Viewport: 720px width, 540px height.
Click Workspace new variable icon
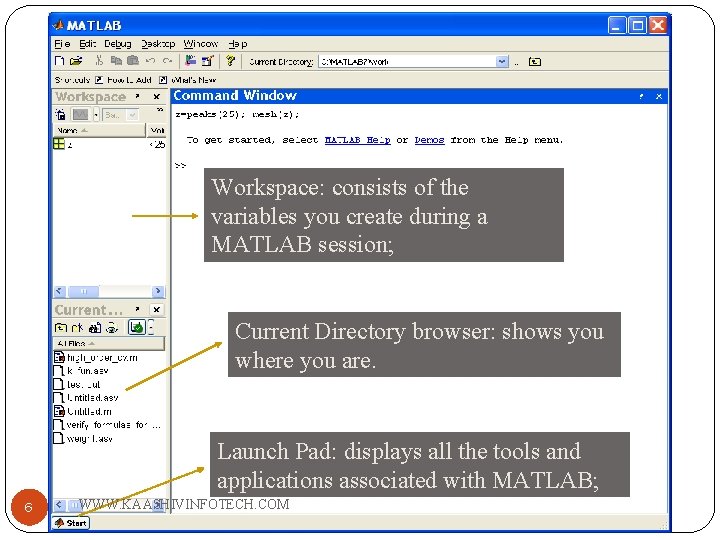point(61,114)
